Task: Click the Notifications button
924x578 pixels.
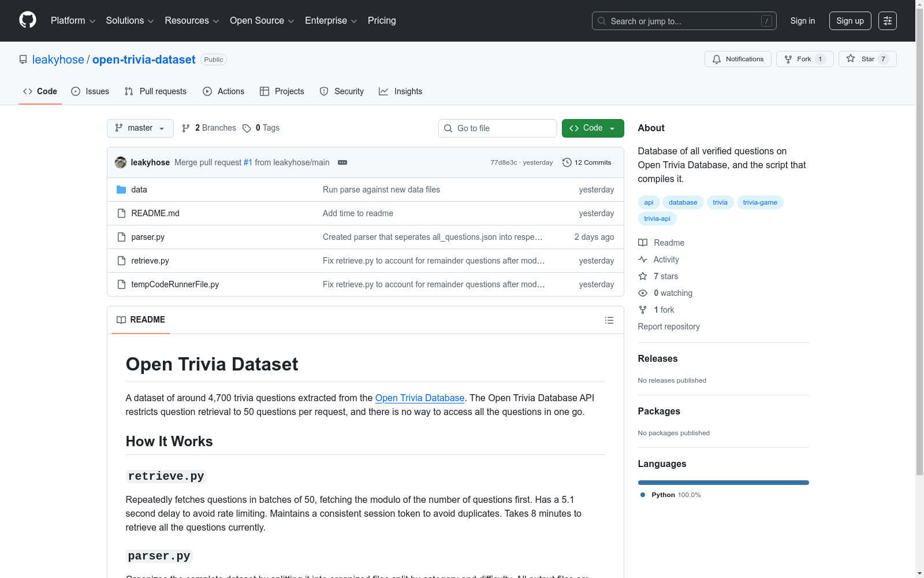Action: (738, 59)
